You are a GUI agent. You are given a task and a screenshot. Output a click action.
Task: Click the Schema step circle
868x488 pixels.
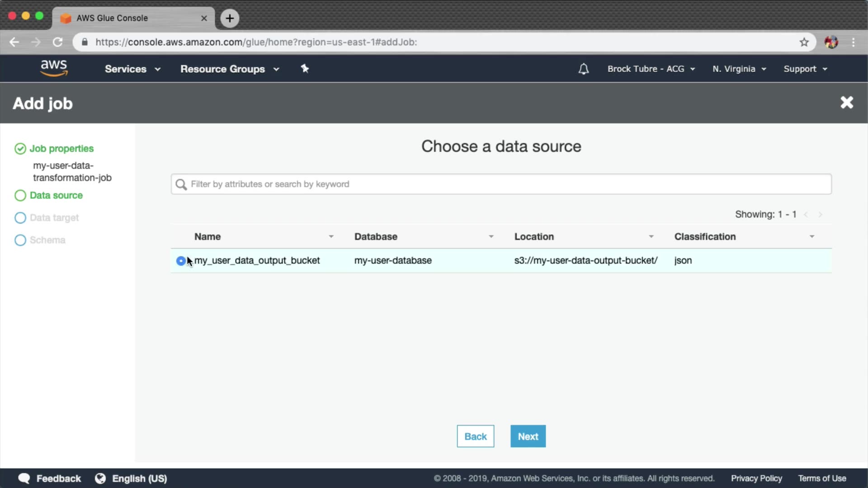tap(20, 240)
